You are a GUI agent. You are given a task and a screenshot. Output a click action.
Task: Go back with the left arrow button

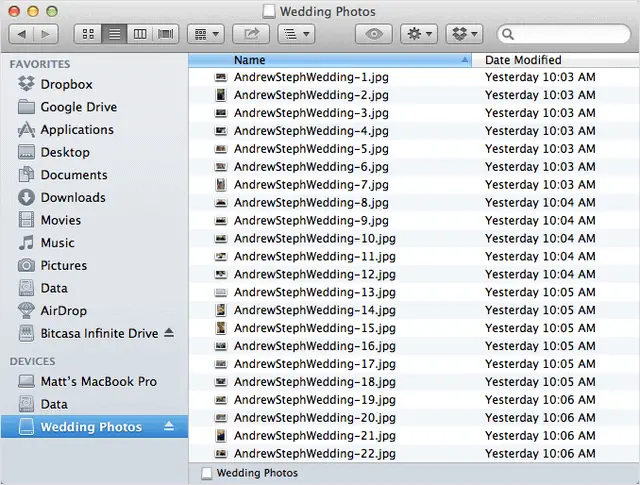pyautogui.click(x=21, y=34)
